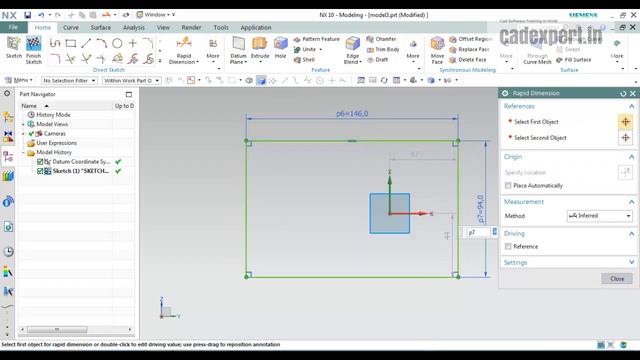Collapse the Origin section
The height and width of the screenshot is (360, 640).
(x=631, y=157)
